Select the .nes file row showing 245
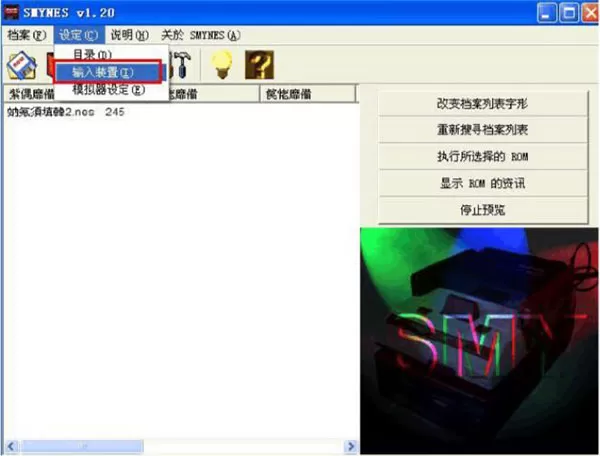The image size is (600, 456). tap(66, 112)
